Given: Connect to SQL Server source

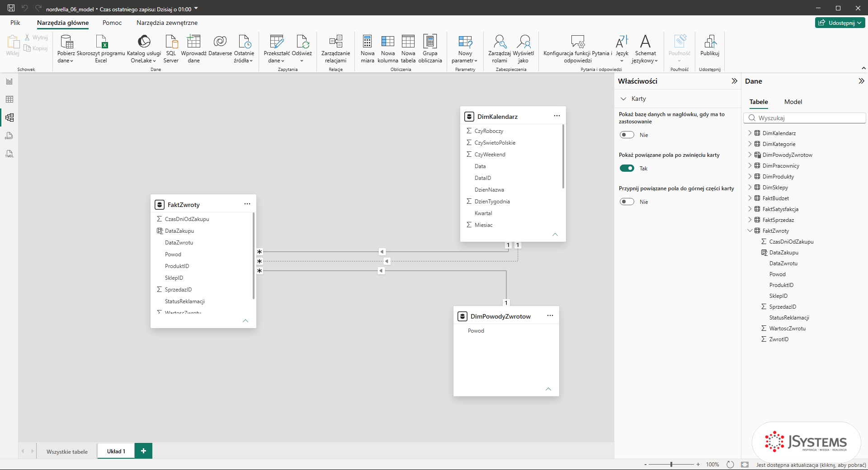Looking at the screenshot, I should [171, 49].
